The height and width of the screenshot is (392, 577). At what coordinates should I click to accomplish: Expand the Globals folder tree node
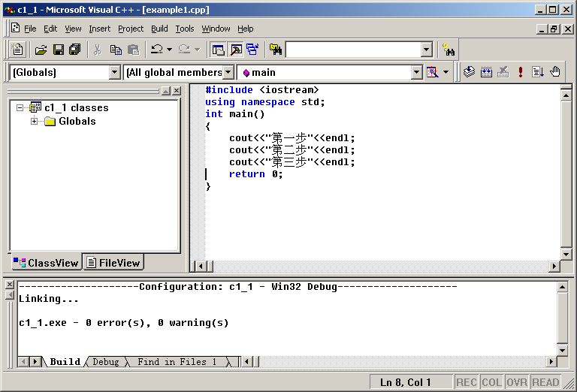[x=35, y=122]
